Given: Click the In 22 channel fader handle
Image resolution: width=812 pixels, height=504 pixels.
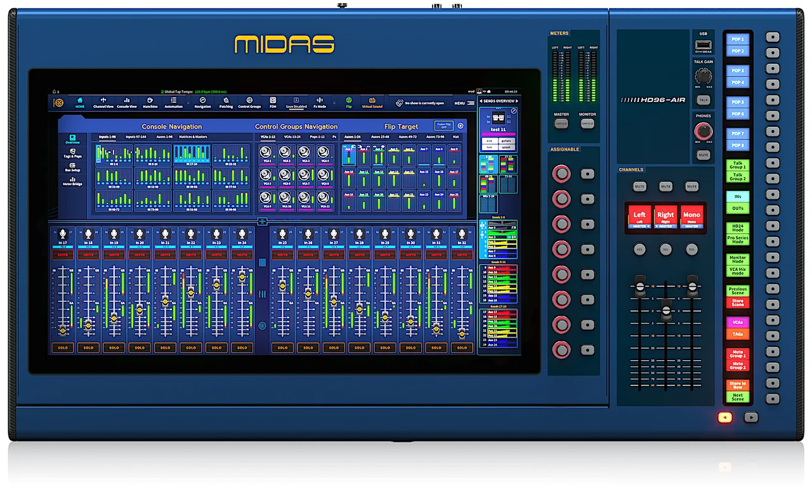Looking at the screenshot, I should point(191,292).
